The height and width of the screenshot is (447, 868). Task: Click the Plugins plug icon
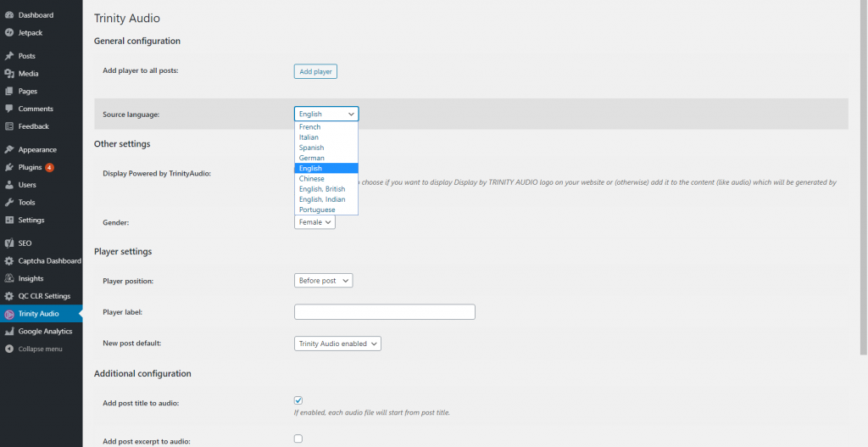click(8, 167)
